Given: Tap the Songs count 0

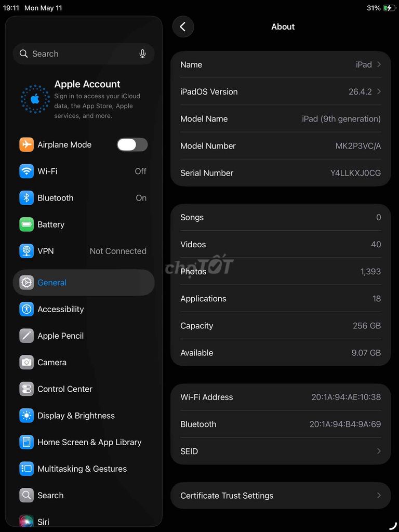Looking at the screenshot, I should (x=379, y=217).
